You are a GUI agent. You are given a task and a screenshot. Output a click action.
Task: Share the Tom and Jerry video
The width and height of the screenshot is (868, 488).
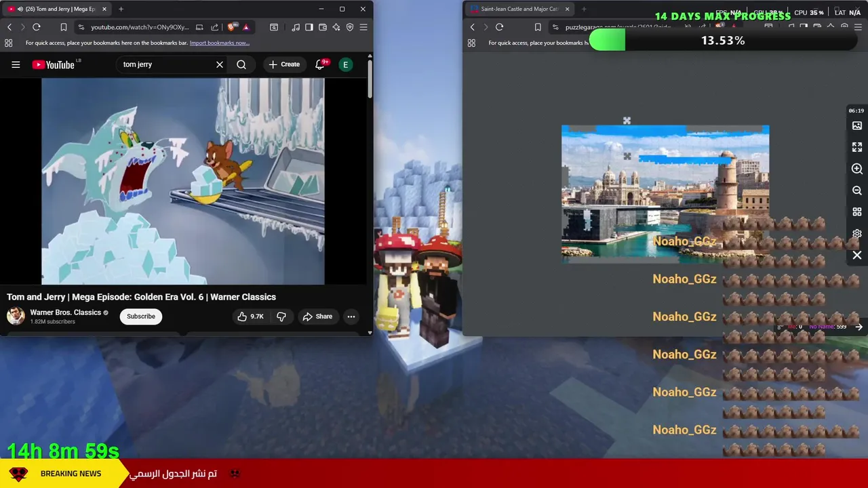point(317,317)
